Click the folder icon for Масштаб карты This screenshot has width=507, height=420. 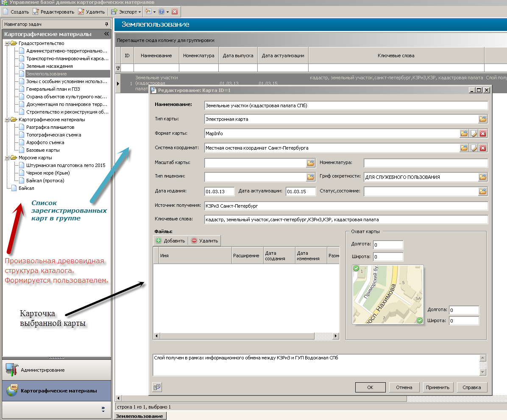(x=311, y=163)
